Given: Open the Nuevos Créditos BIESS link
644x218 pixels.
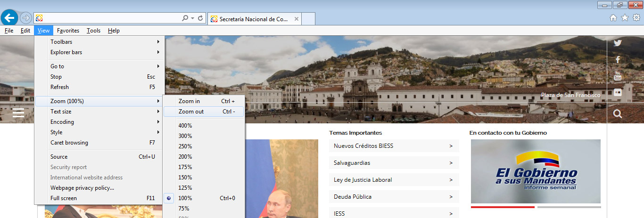Looking at the screenshot, I should point(393,146).
